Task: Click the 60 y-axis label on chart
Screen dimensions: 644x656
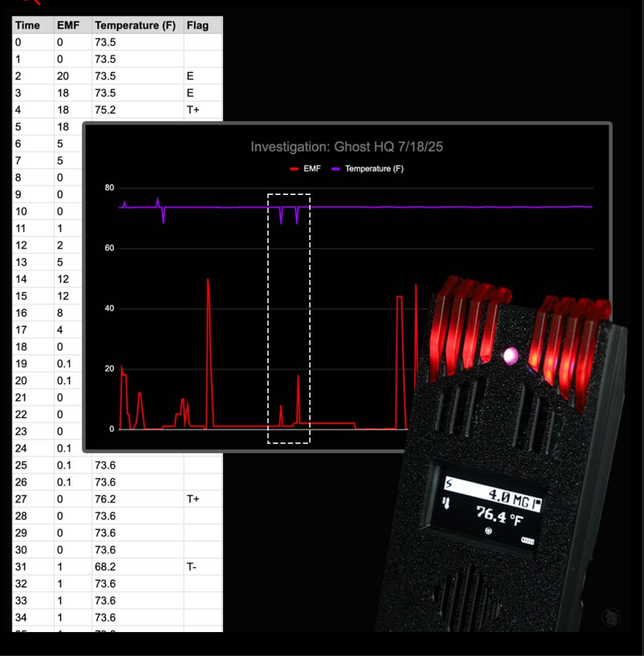Action: 109,248
